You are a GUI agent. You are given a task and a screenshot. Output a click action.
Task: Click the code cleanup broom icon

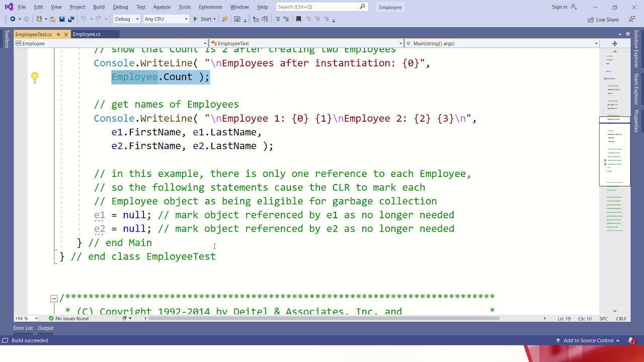(x=124, y=318)
